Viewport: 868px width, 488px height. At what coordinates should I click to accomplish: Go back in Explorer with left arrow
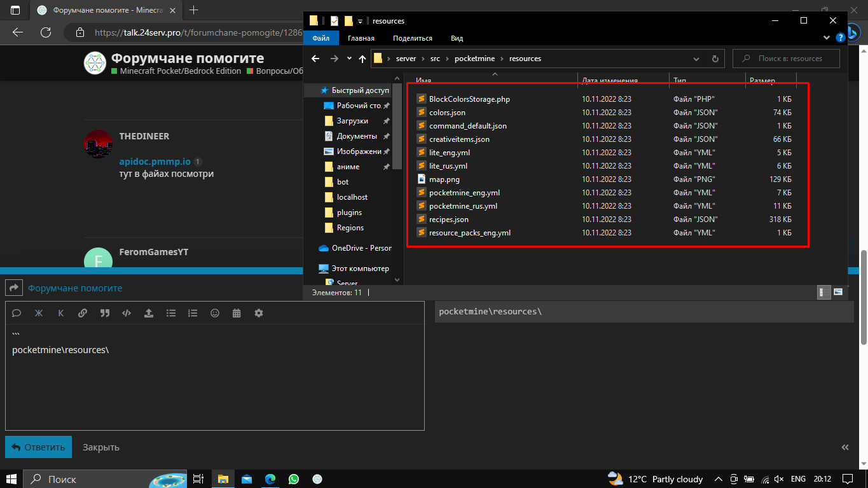[315, 59]
